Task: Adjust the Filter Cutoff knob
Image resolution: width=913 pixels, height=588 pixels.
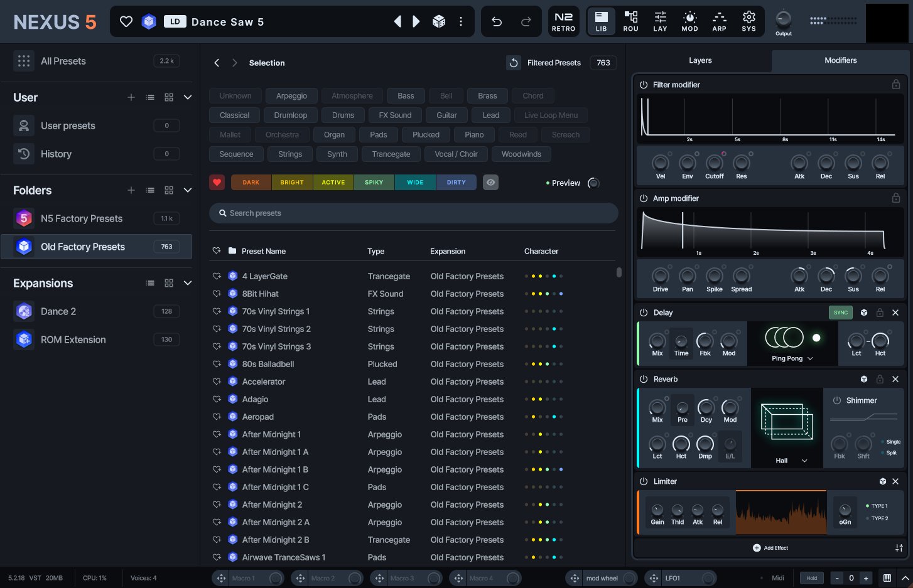Action: (x=715, y=164)
